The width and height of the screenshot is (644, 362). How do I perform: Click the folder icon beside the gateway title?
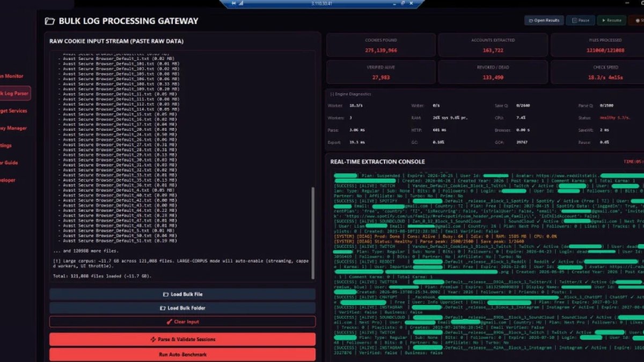coord(49,21)
